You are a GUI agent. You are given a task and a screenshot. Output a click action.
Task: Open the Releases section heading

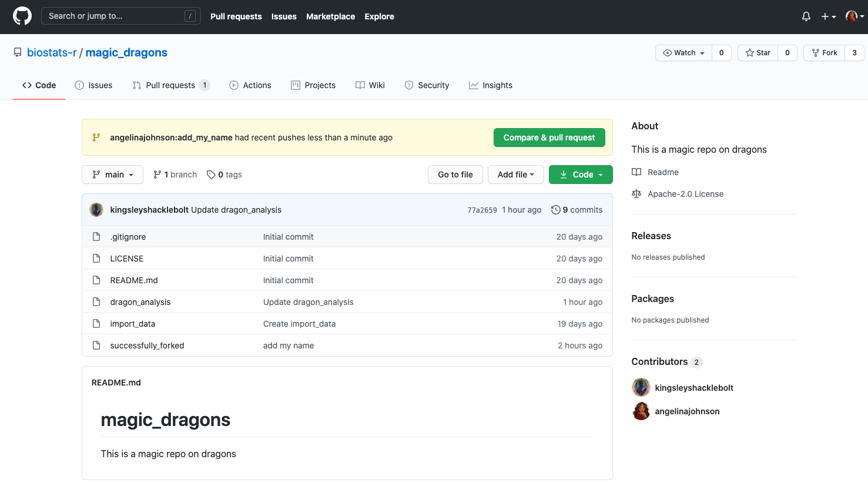pyautogui.click(x=651, y=236)
